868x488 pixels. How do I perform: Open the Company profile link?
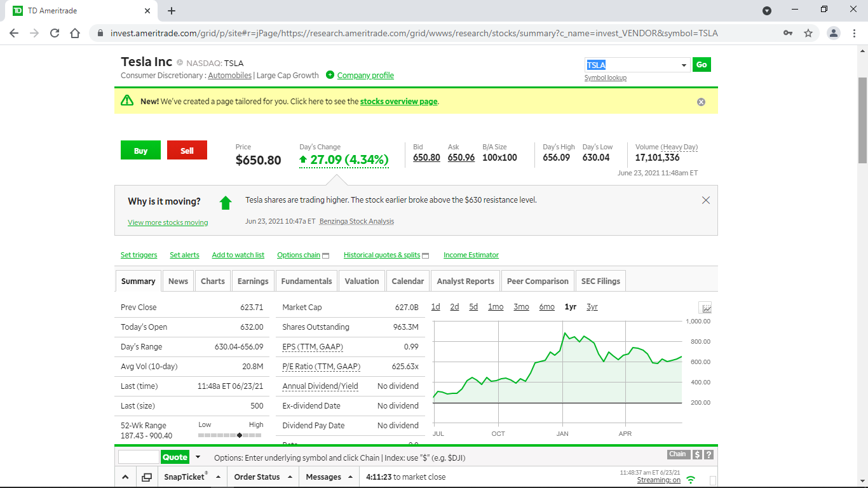click(365, 75)
